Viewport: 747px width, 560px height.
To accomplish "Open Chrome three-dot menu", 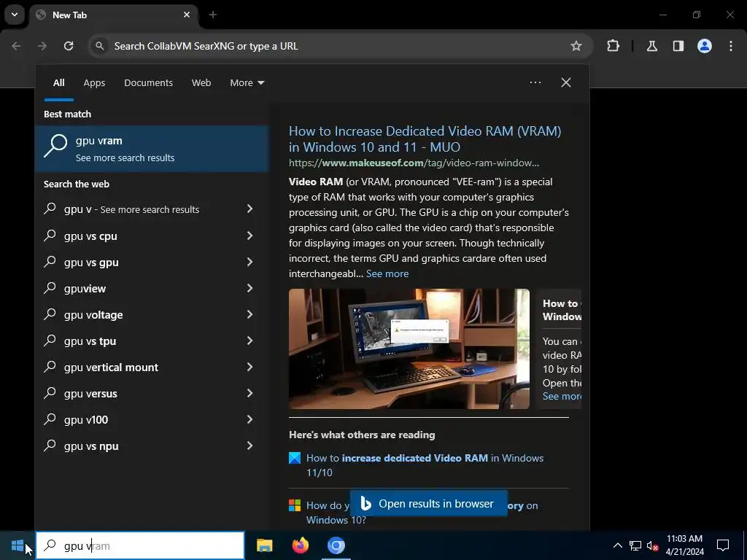I will pos(730,46).
